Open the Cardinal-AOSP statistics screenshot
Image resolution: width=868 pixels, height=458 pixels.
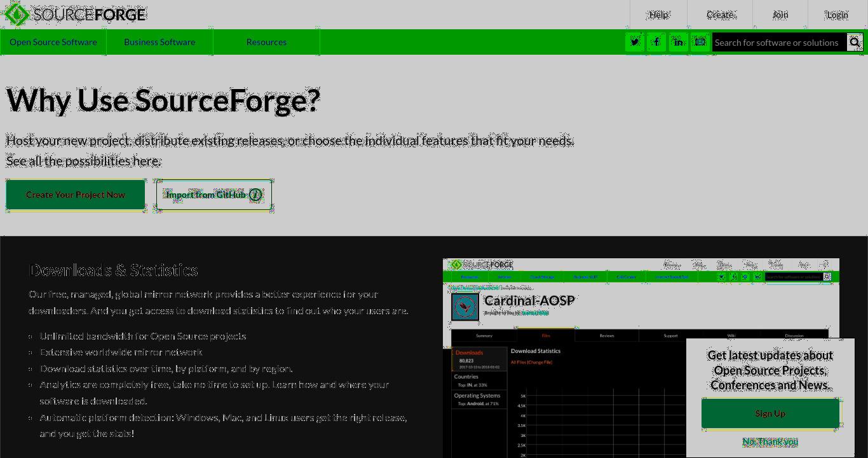[641, 357]
